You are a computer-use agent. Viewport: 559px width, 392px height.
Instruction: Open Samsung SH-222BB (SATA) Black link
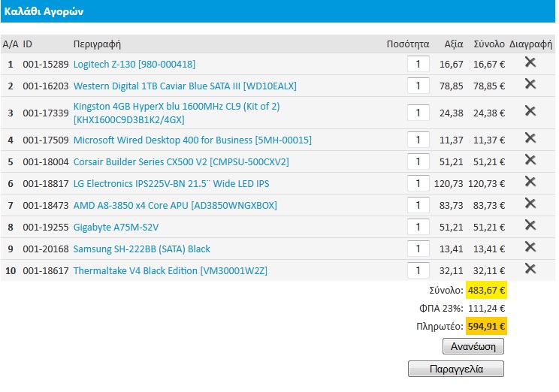coord(141,249)
